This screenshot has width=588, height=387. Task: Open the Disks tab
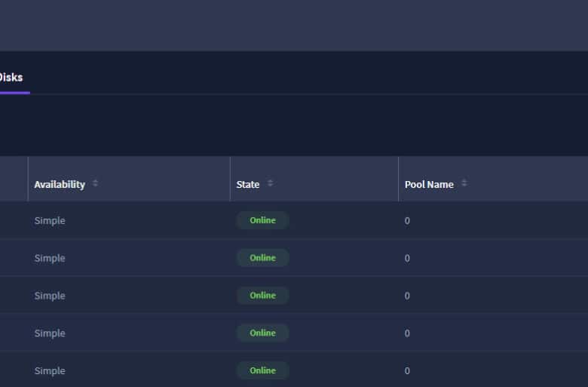(11, 78)
